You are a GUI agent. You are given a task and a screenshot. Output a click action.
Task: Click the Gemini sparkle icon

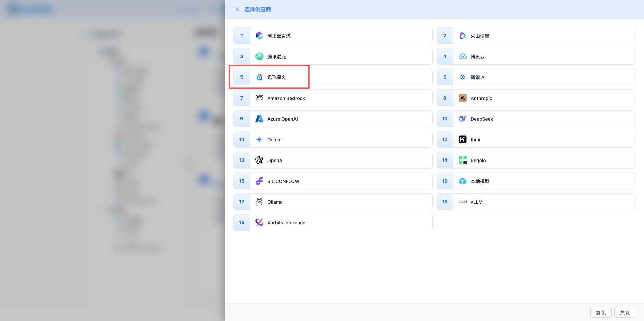pyautogui.click(x=259, y=139)
